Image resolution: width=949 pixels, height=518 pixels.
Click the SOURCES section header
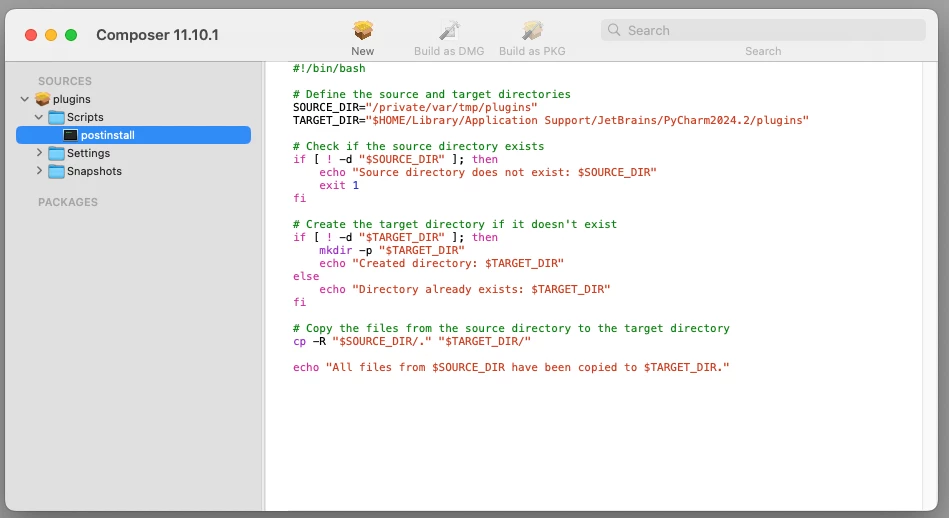[65, 81]
